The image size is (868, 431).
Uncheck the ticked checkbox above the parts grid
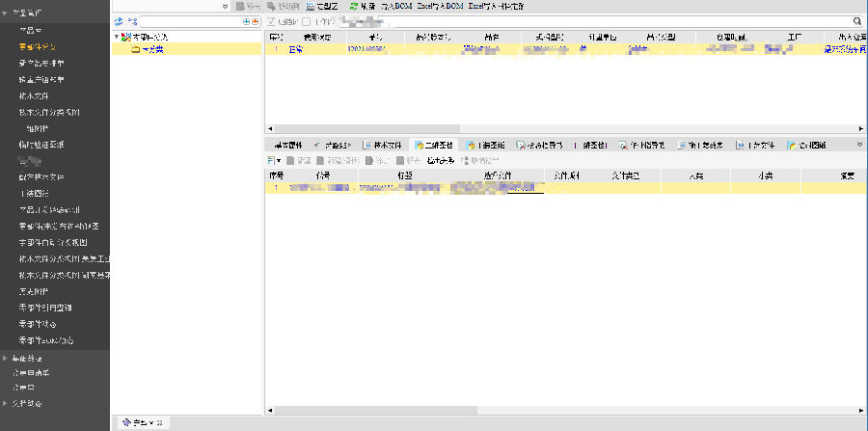click(271, 21)
